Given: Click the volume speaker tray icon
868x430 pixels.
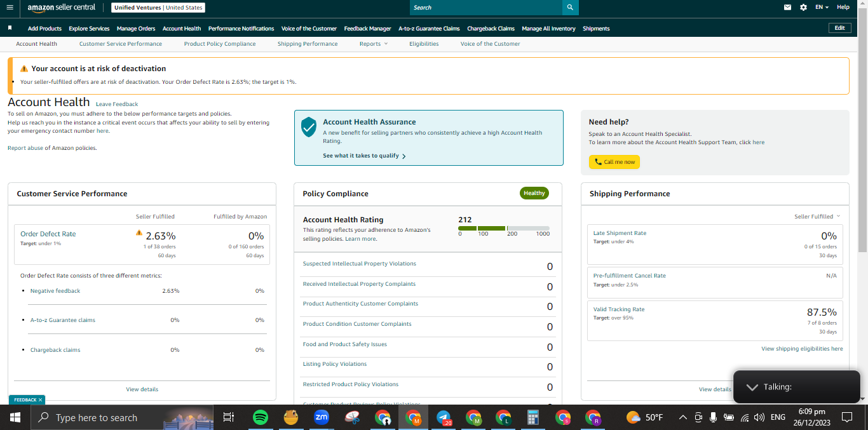Looking at the screenshot, I should 759,417.
